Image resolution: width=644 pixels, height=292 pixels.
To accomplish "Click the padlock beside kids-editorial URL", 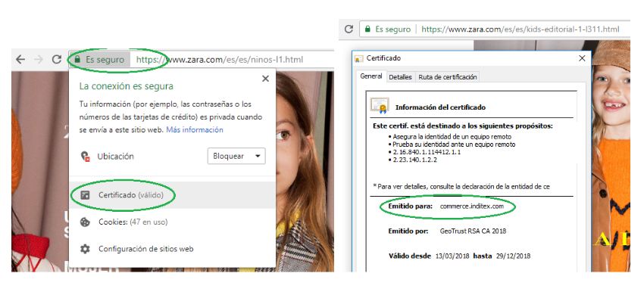I will 367,29.
